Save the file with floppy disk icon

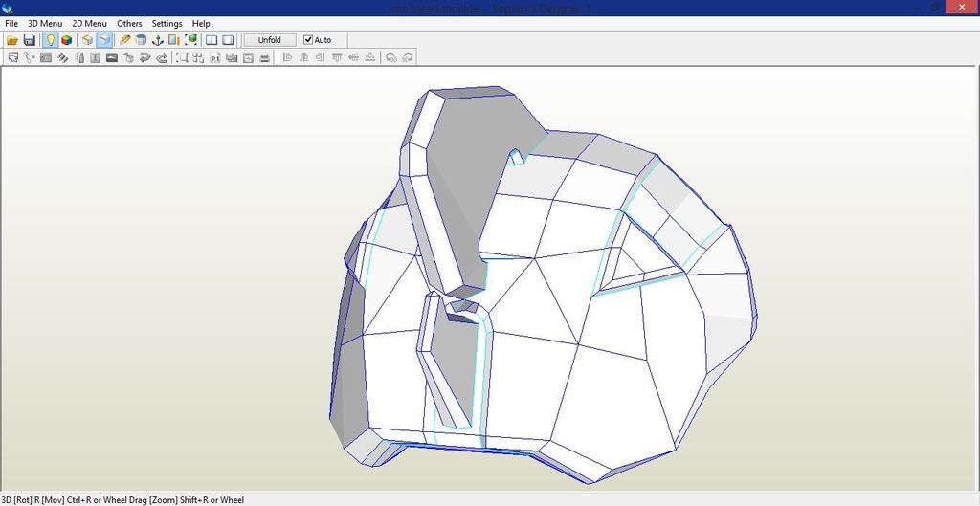point(30,40)
